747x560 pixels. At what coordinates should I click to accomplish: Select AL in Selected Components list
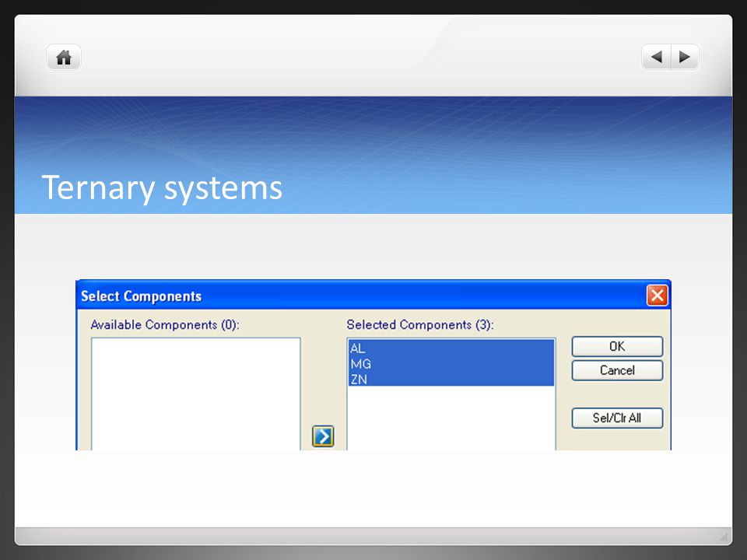click(451, 348)
